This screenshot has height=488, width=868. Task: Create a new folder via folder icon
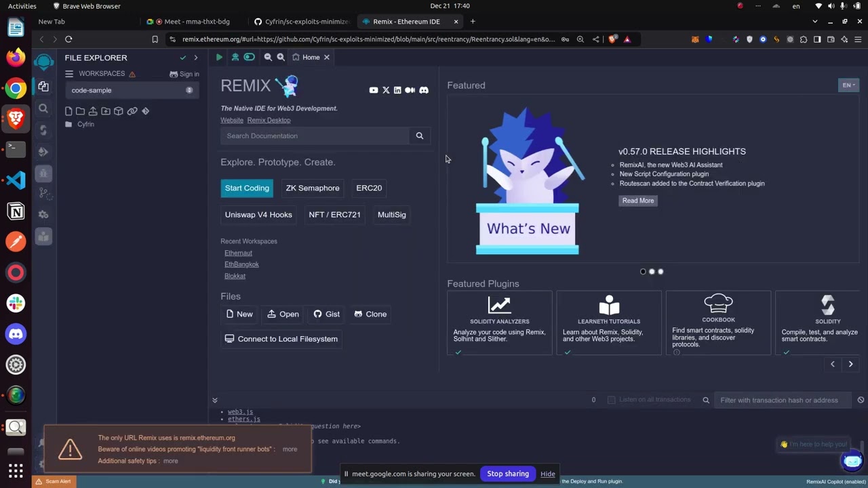click(x=80, y=111)
